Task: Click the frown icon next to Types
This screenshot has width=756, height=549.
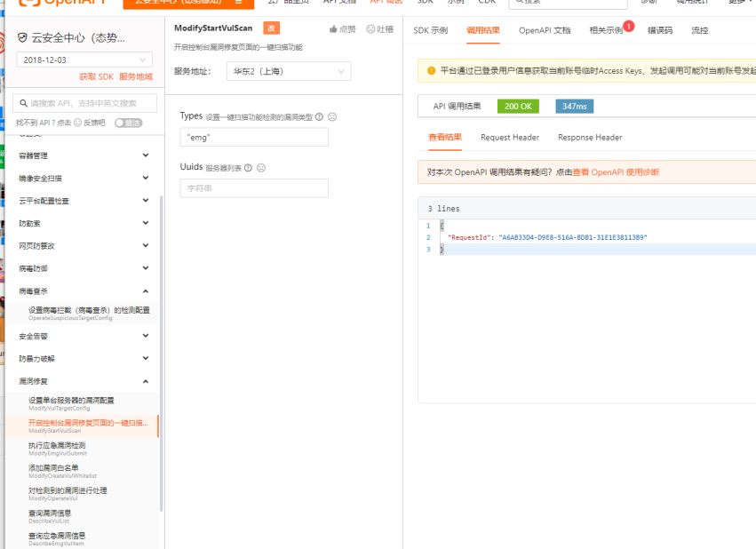Action: pyautogui.click(x=332, y=116)
